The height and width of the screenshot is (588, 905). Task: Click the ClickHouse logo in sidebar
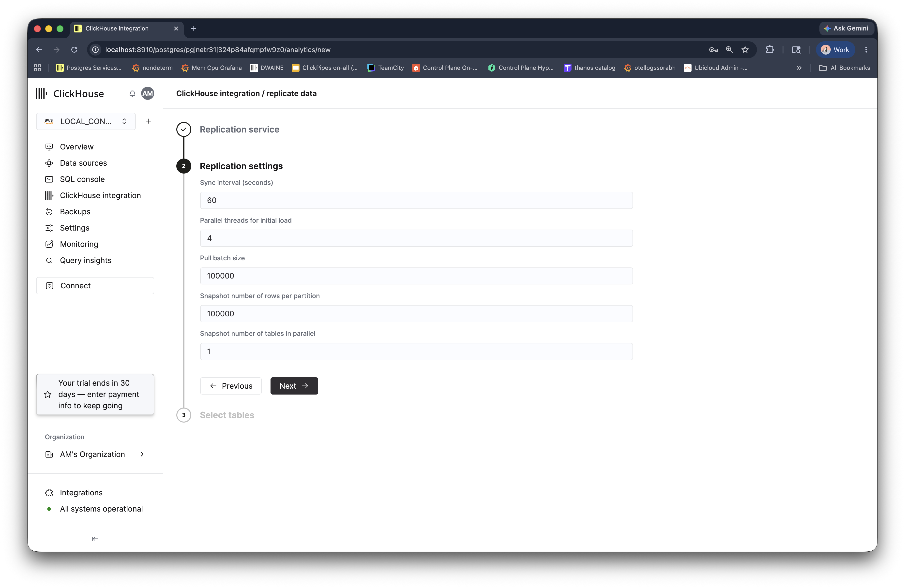(70, 93)
